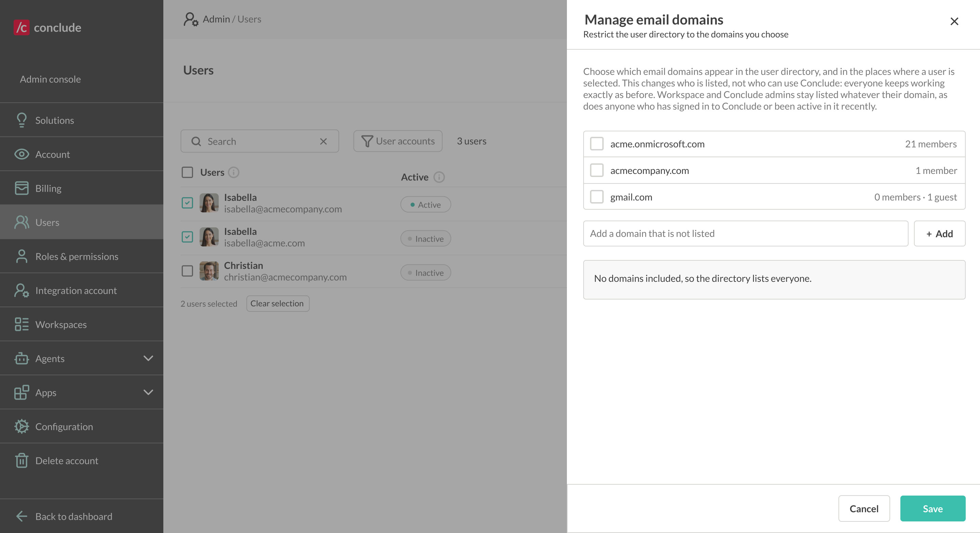Click the Configuration gear icon
This screenshot has height=533, width=980.
(22, 426)
